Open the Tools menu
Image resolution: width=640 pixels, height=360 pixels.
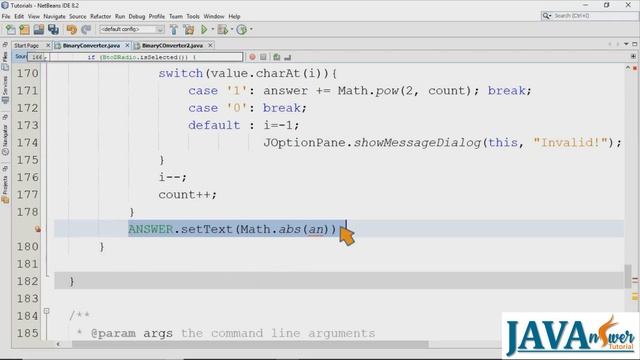(193, 16)
